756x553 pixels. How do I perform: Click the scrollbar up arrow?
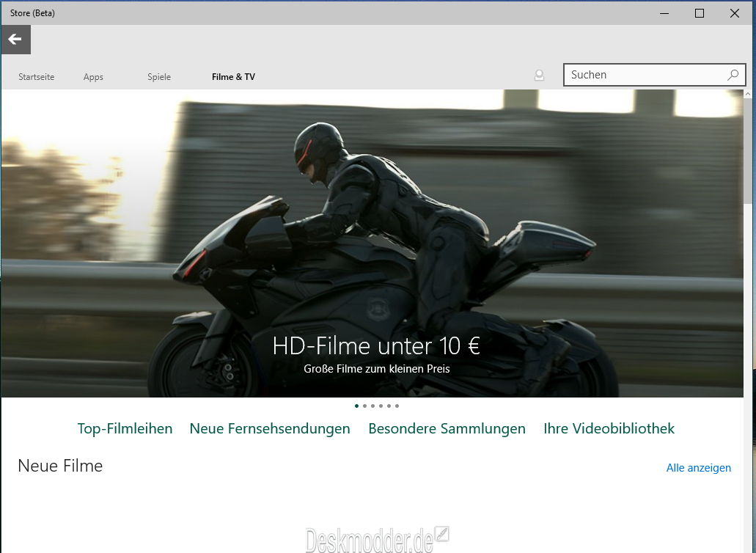[x=748, y=94]
